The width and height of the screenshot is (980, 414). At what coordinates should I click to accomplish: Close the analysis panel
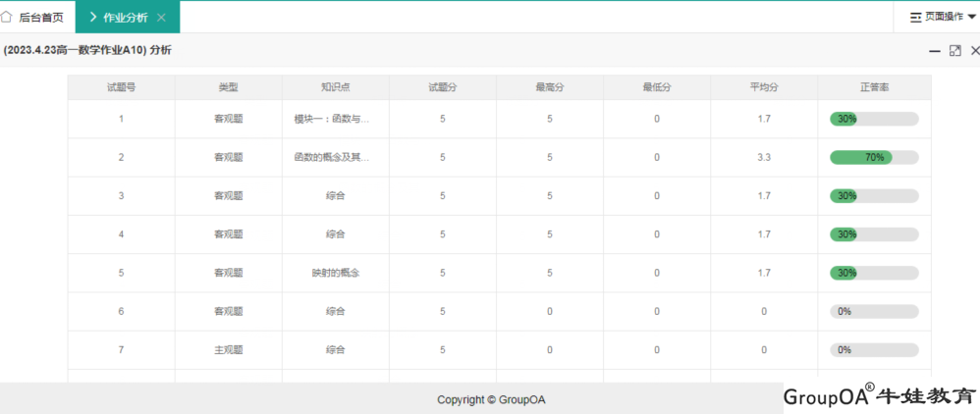click(x=974, y=51)
